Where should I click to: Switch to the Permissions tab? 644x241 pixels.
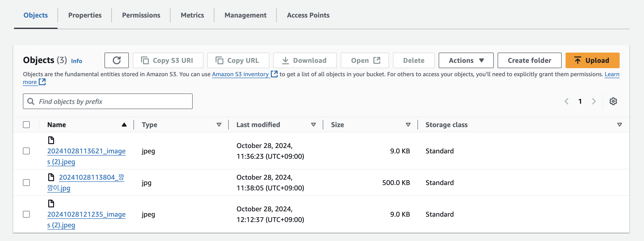pyautogui.click(x=141, y=15)
